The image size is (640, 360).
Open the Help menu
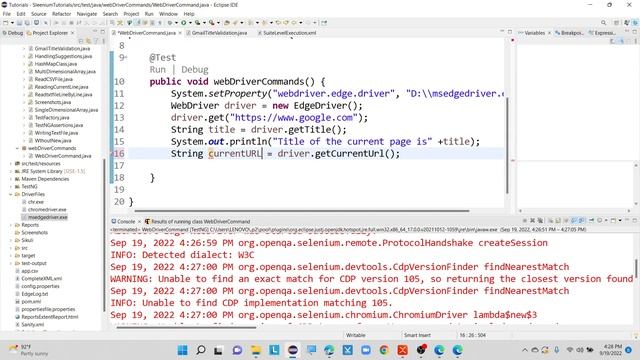coord(189,14)
